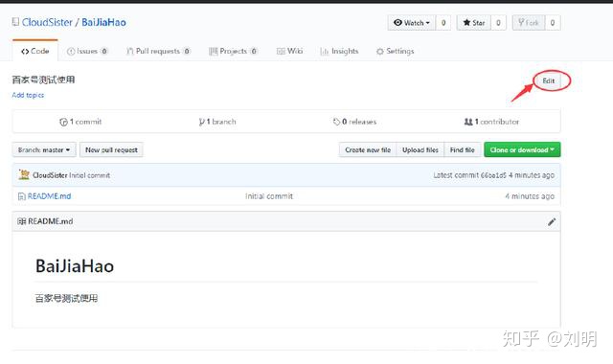Open the Settings tab
The width and height of the screenshot is (613, 364).
395,51
